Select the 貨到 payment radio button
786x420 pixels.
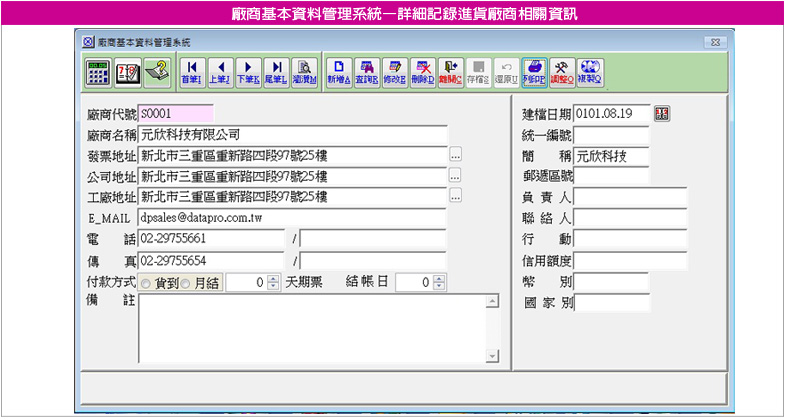tap(146, 284)
